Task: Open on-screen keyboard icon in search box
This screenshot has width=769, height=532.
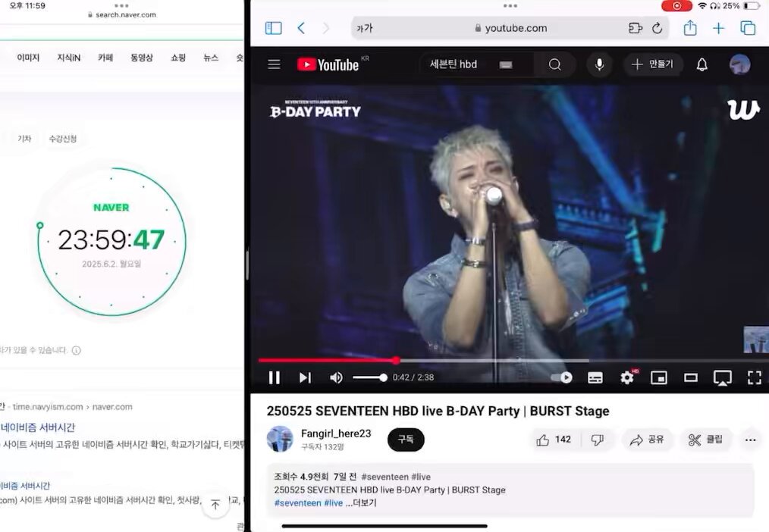Action: 506,64
